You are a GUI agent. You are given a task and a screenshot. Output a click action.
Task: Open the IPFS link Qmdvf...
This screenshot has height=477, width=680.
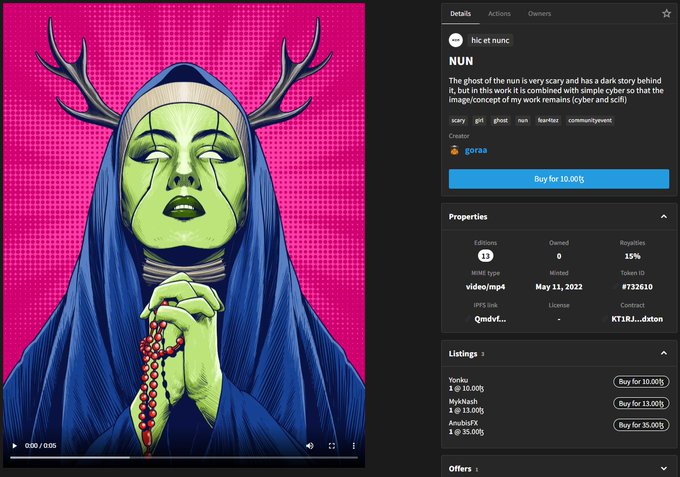tap(490, 319)
